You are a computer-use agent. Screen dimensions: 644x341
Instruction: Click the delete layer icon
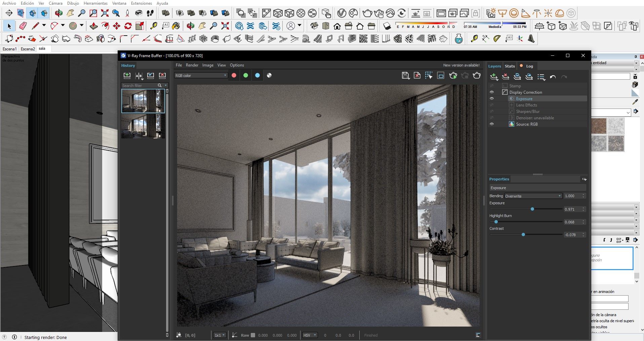(x=506, y=77)
